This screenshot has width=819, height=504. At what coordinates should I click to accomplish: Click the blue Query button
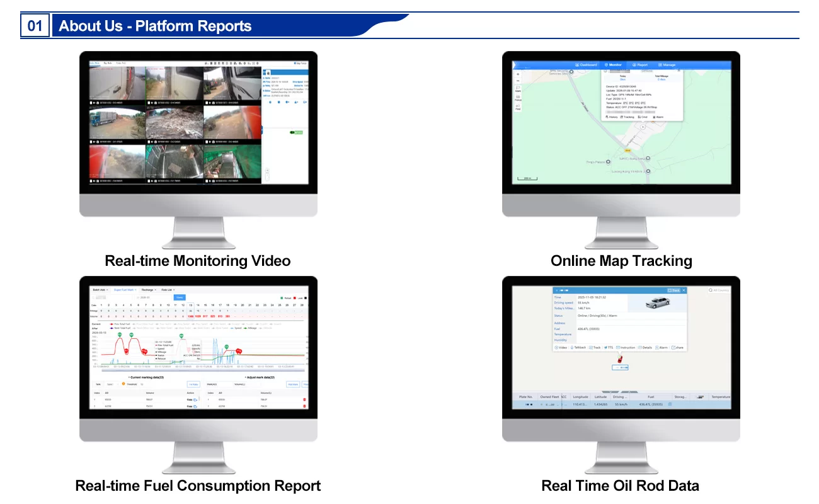pos(180,297)
